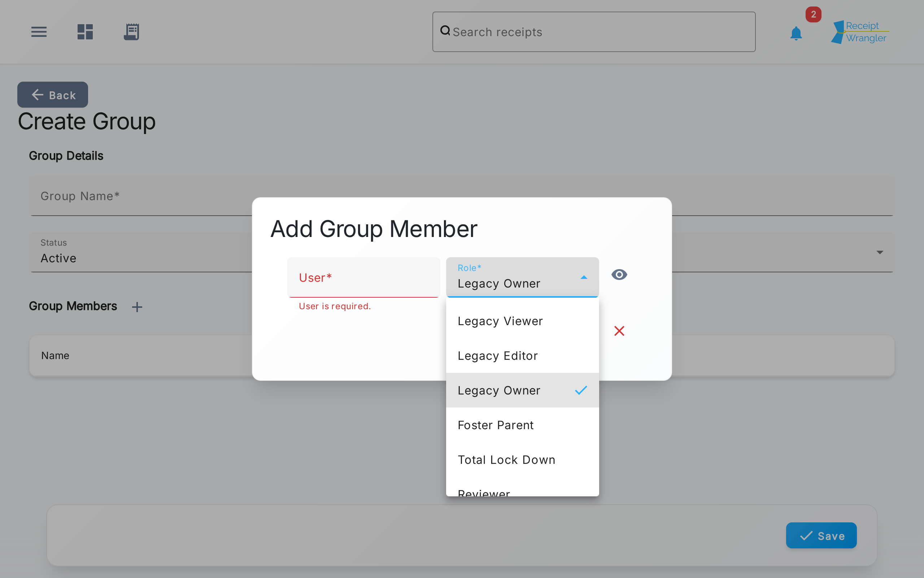Go back with the Back button
This screenshot has height=578, width=924.
[53, 94]
